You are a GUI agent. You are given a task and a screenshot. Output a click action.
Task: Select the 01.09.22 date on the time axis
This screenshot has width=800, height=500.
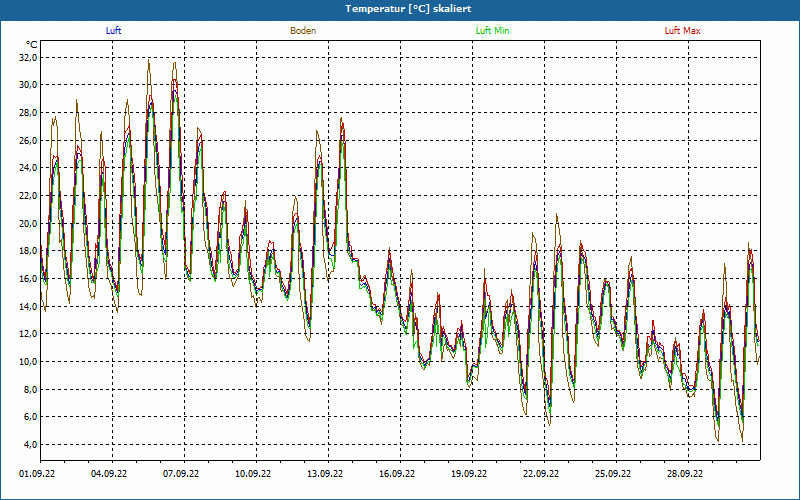coord(38,475)
